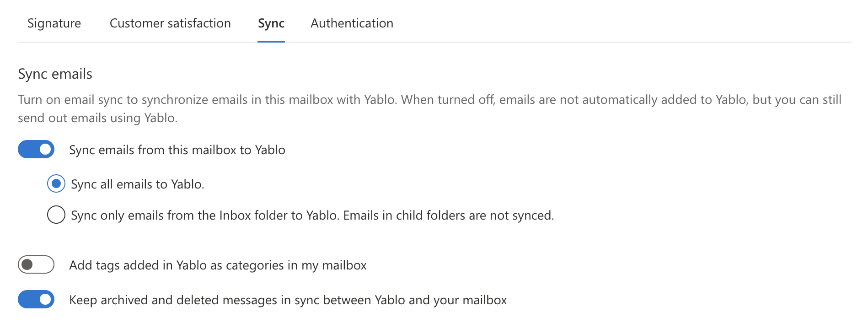Image resolution: width=868 pixels, height=334 pixels.
Task: Click the empty radio circle for Inbox-only syncing
Action: pos(56,215)
